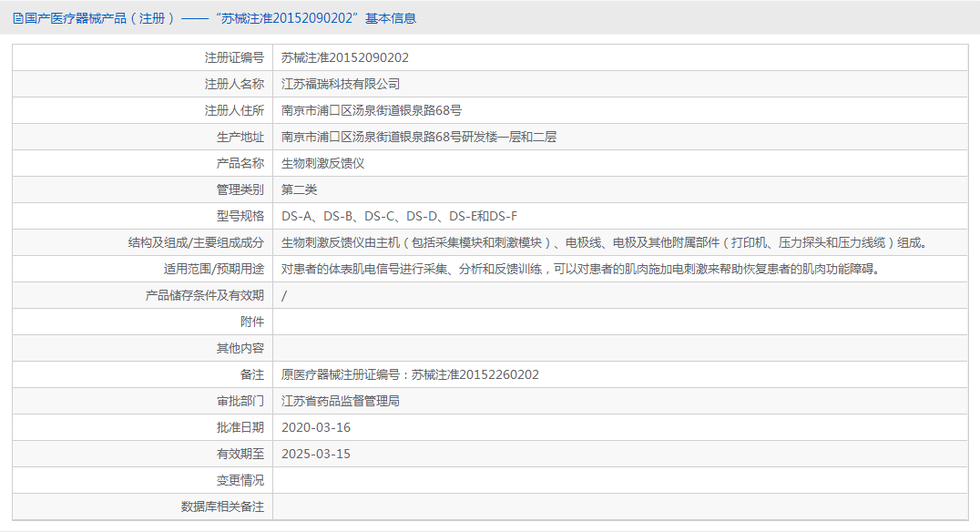Click the 有效期至 label
The image size is (980, 532).
click(x=240, y=454)
